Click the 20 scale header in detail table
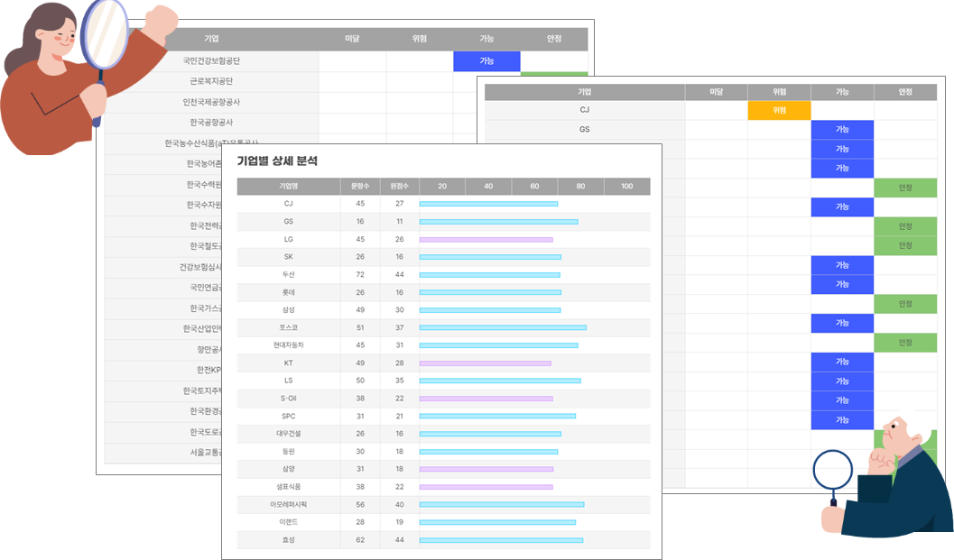 pyautogui.click(x=442, y=186)
